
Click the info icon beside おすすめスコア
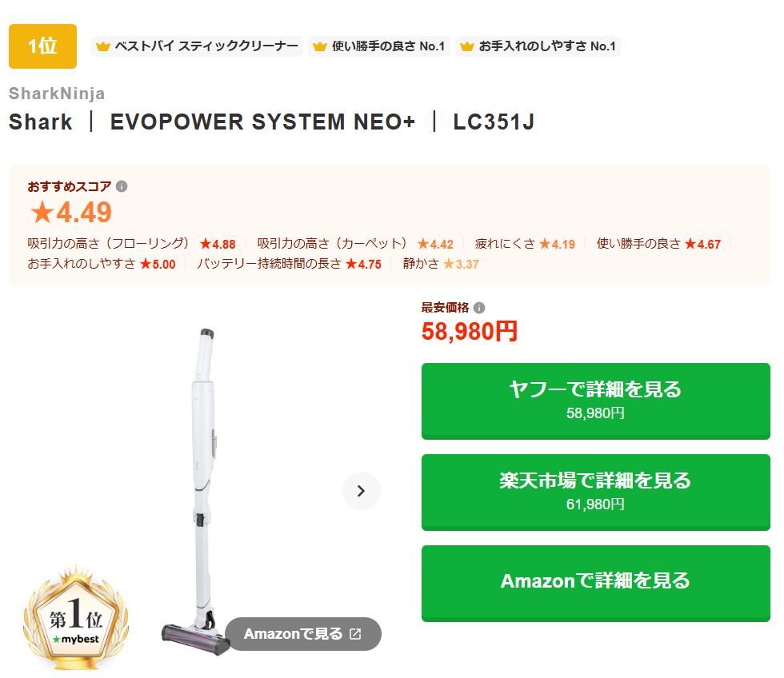coord(122,186)
